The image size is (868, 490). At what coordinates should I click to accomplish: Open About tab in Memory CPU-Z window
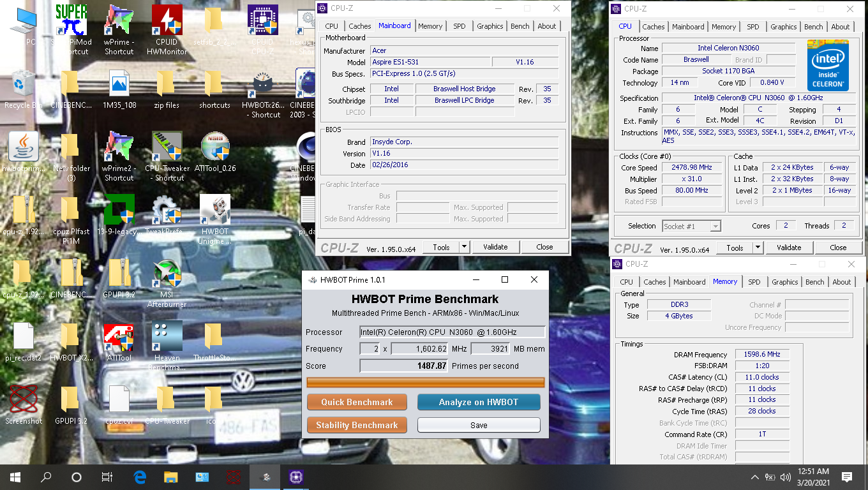(841, 282)
